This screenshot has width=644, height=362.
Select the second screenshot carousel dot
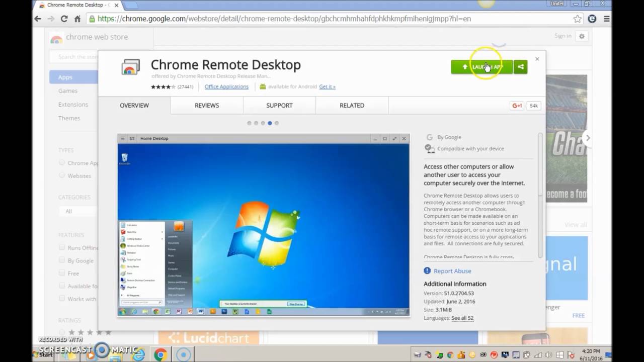256,123
